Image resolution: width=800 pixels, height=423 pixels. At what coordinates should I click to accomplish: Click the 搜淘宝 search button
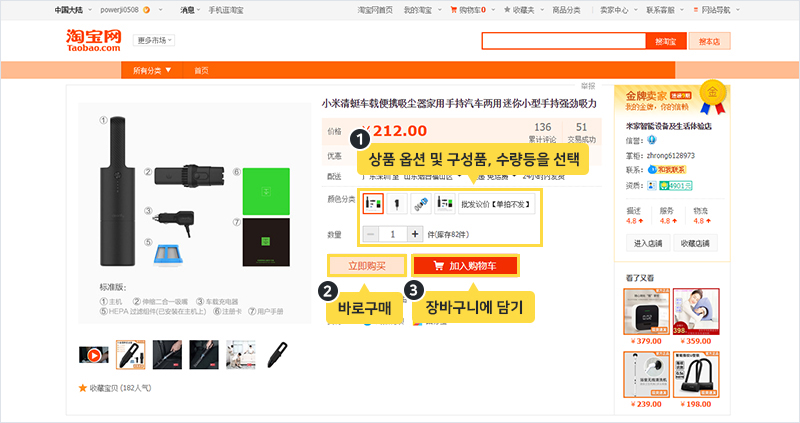point(665,41)
